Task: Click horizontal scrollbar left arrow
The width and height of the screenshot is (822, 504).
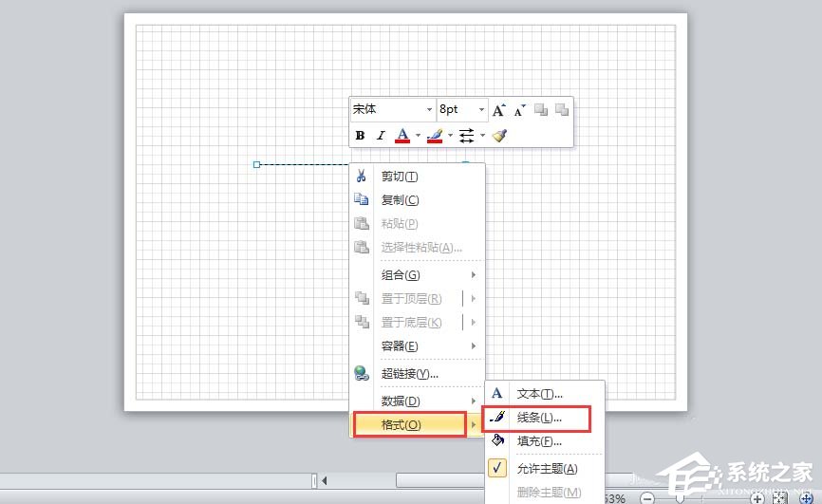Action: [325, 480]
